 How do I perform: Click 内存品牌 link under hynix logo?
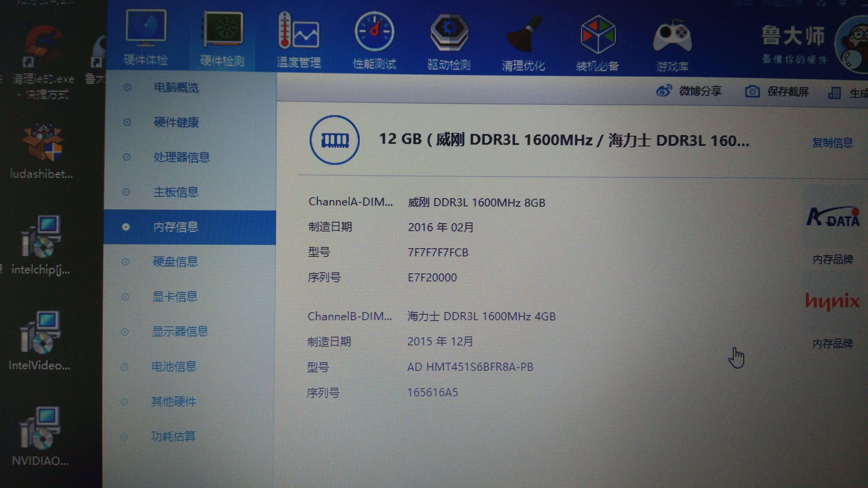[832, 343]
